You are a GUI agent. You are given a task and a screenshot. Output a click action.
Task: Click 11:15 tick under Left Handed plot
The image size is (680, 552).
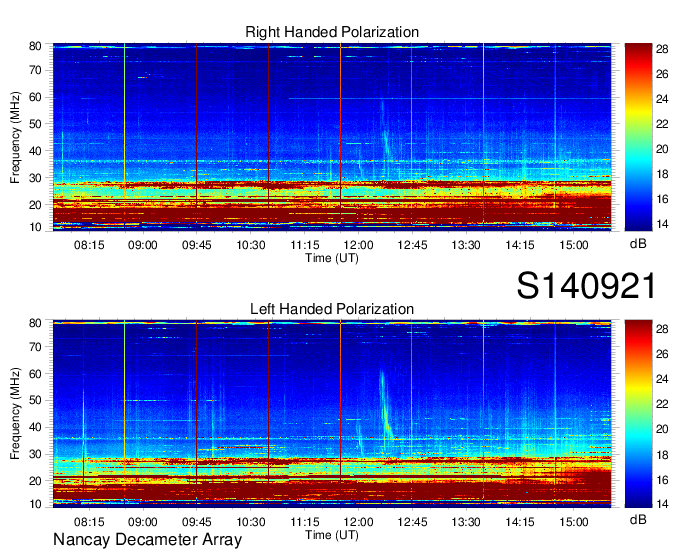click(304, 522)
